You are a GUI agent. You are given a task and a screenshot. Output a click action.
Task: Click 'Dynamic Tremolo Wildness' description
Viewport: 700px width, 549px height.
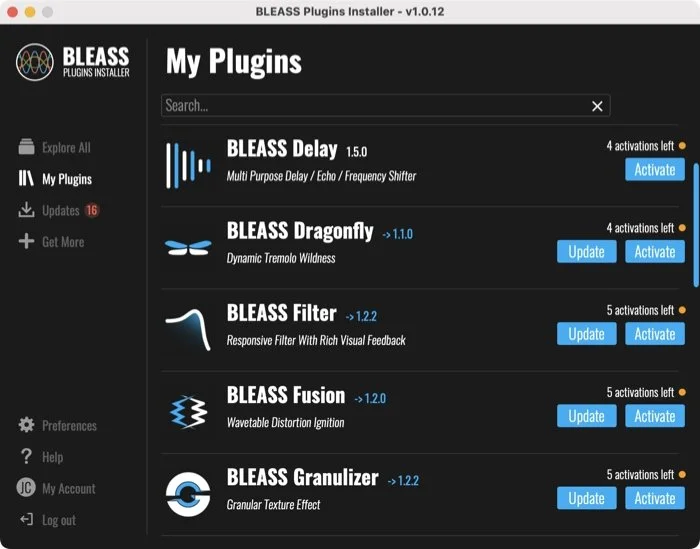pyautogui.click(x=281, y=258)
